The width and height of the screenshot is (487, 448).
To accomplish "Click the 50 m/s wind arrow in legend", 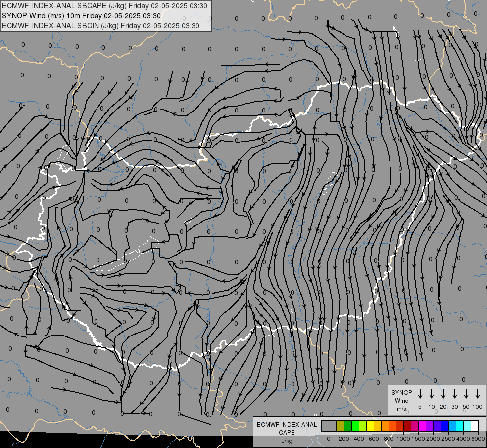I will point(466,394).
